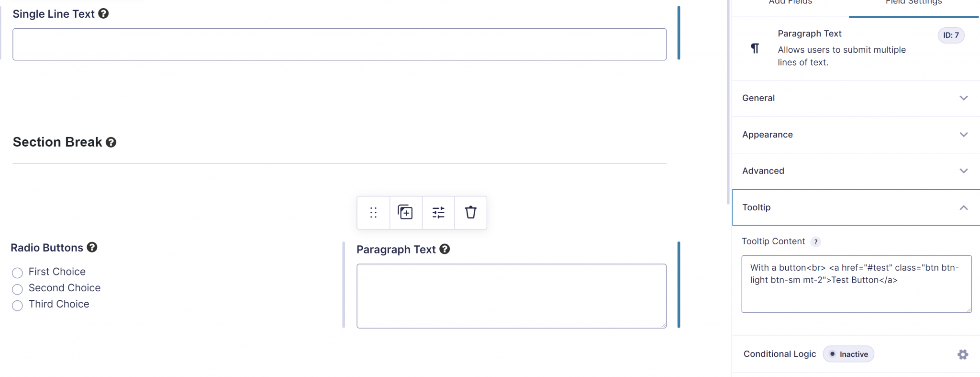The width and height of the screenshot is (980, 377).
Task: Open Conditional Logic gear settings
Action: (963, 354)
